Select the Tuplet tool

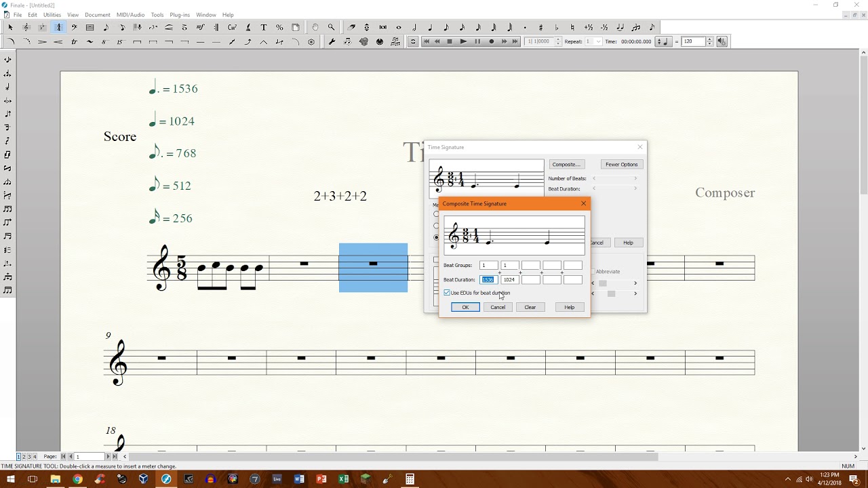(x=153, y=27)
